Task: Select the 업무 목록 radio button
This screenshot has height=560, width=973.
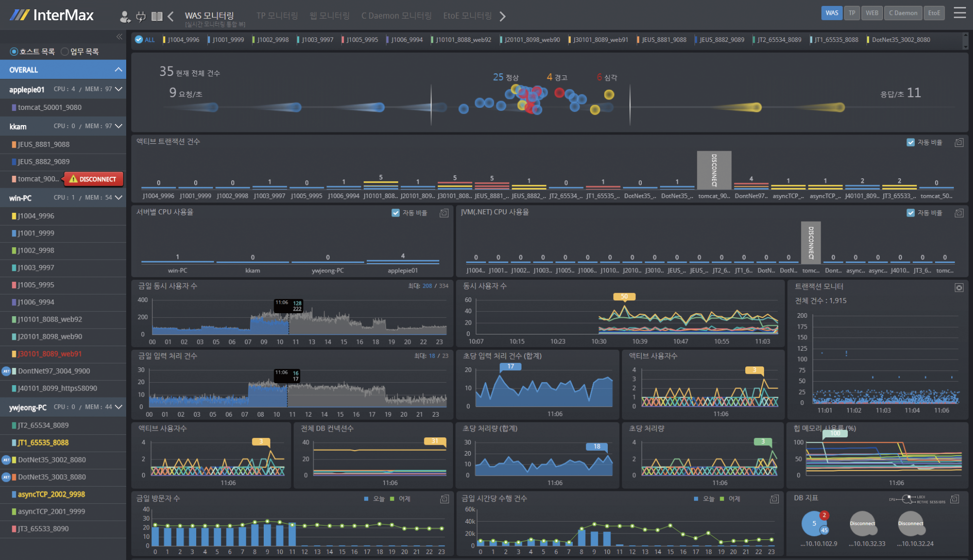Action: 65,52
